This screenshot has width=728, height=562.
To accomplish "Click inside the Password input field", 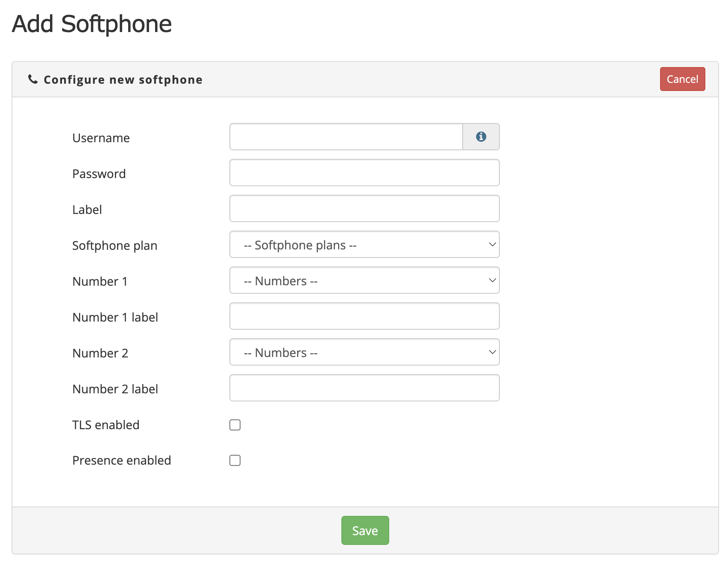I will click(364, 173).
